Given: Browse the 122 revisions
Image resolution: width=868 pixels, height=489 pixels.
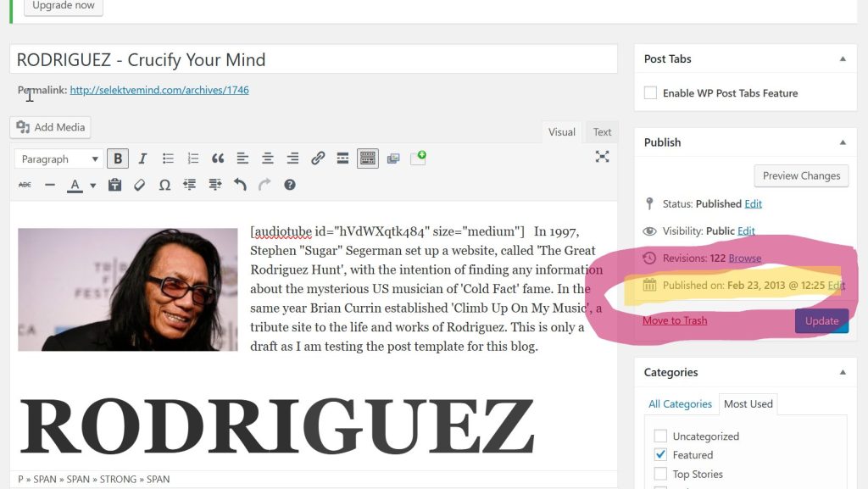Looking at the screenshot, I should [744, 258].
